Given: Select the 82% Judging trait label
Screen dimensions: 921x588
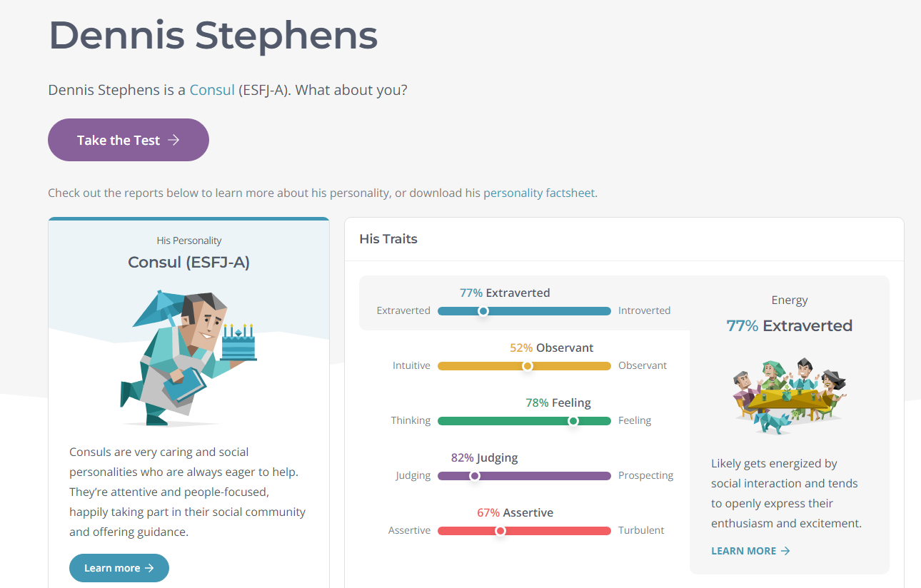Looking at the screenshot, I should click(484, 457).
